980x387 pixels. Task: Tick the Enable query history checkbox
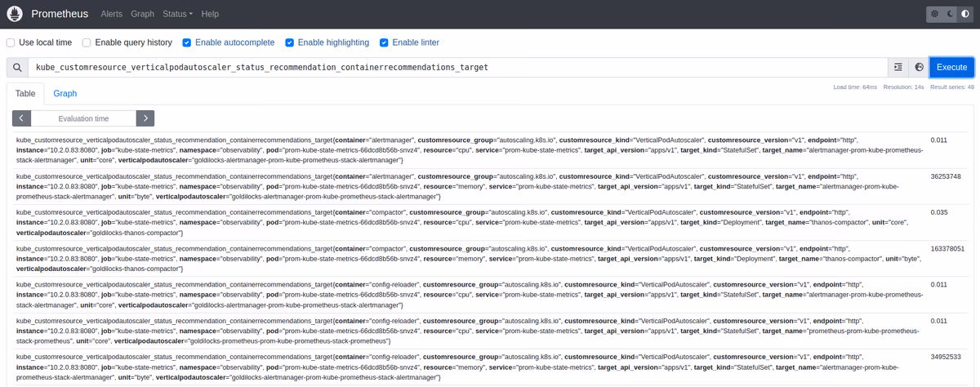coord(87,42)
